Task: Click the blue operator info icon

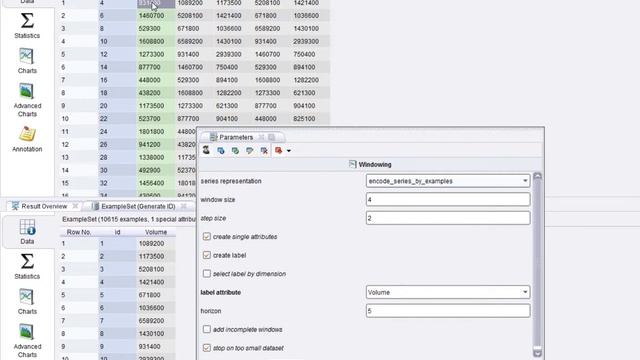Action: coord(221,151)
